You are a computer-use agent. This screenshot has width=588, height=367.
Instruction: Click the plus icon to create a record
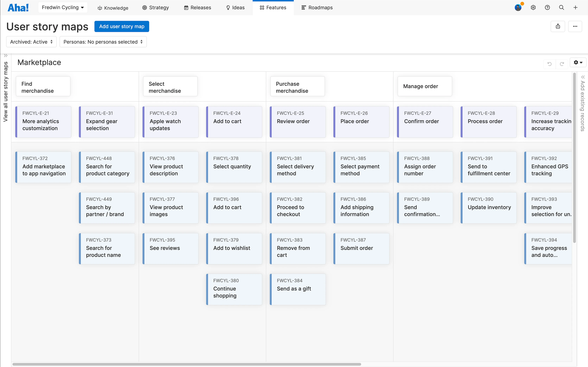[576, 8]
